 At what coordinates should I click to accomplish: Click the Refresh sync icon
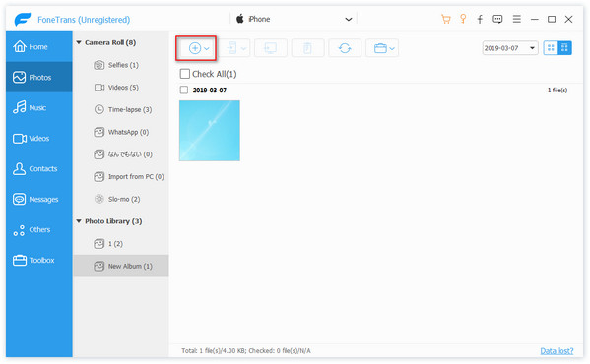coord(345,48)
